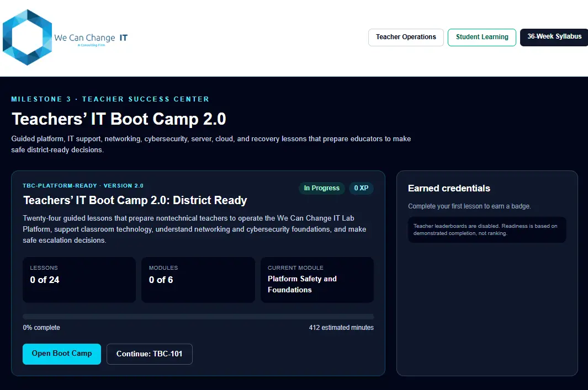Click the Platform Safety and Foundations text

(302, 284)
